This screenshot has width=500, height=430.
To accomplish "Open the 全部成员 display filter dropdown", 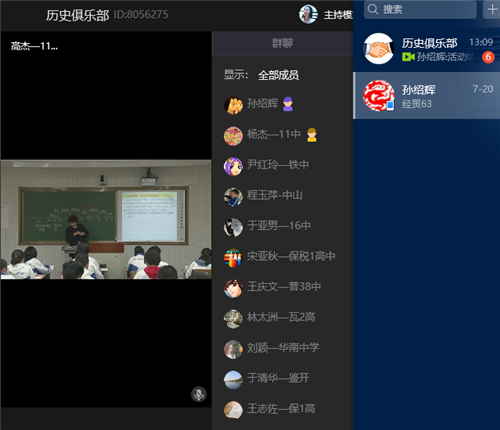I will [278, 75].
